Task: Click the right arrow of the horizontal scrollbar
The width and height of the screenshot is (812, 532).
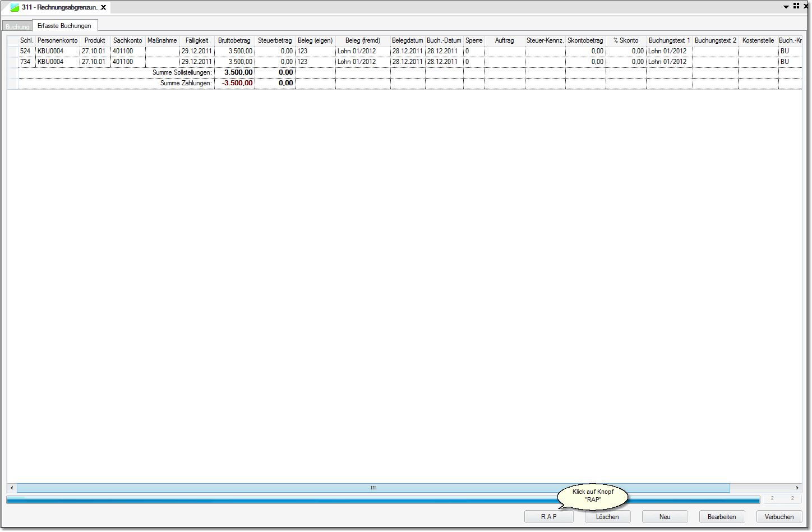Action: point(797,488)
